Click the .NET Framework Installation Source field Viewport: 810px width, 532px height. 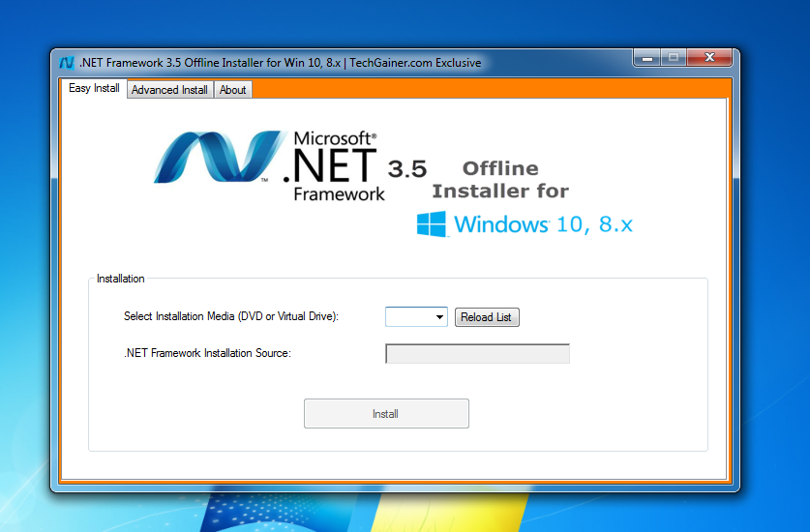coord(477,354)
